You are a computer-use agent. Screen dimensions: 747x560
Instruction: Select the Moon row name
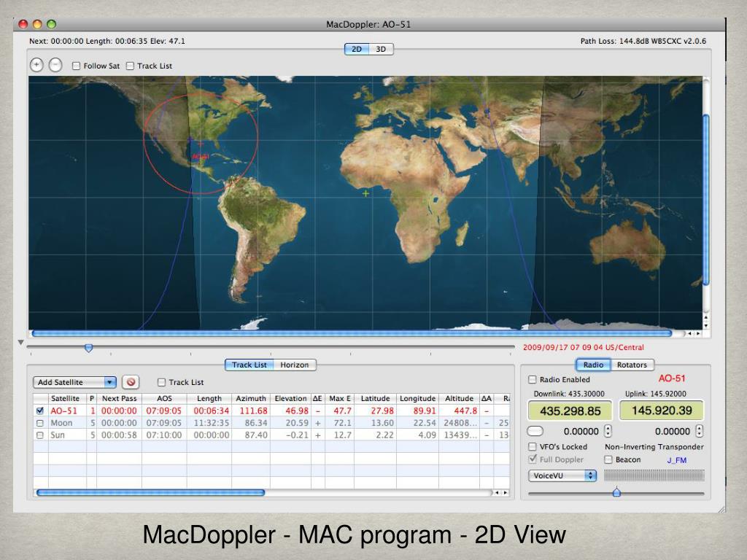[61, 423]
